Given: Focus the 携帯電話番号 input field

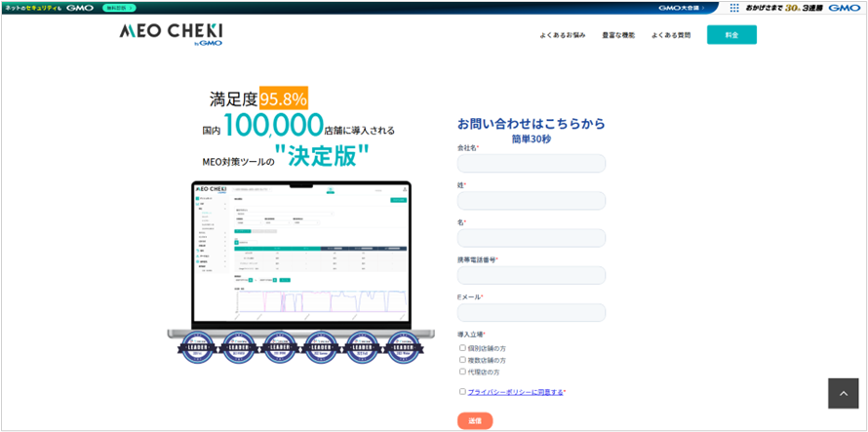Looking at the screenshot, I should click(532, 275).
